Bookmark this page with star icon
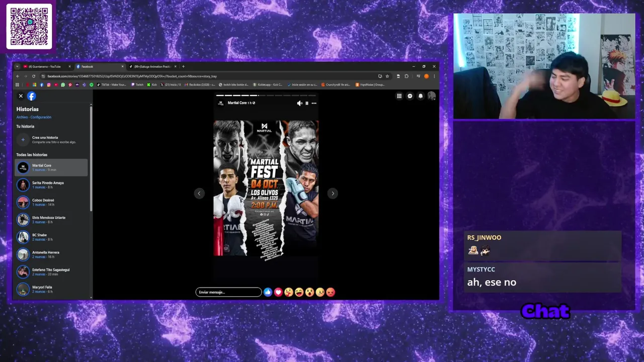The height and width of the screenshot is (362, 644). (x=387, y=76)
